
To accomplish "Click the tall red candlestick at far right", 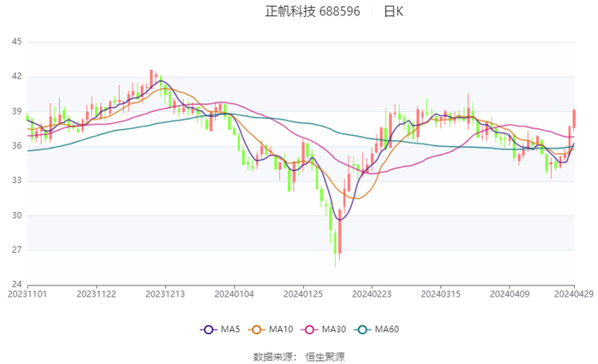I will 574,120.
